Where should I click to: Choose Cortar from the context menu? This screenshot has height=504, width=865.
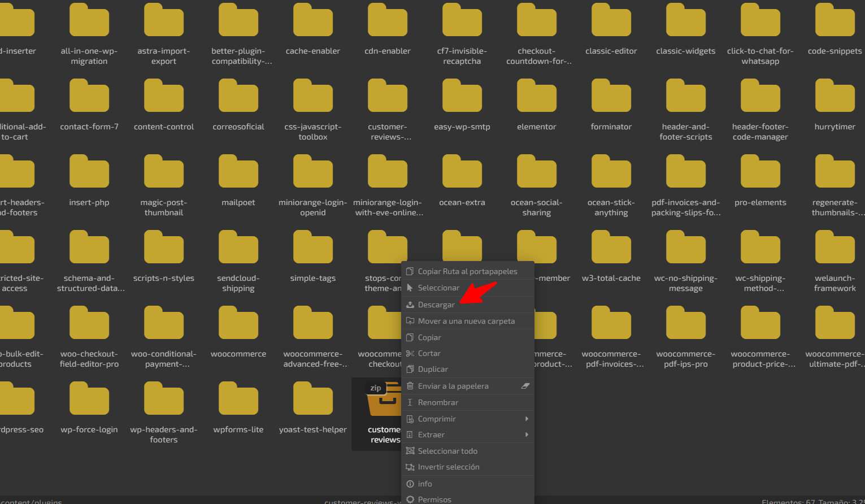(468, 353)
